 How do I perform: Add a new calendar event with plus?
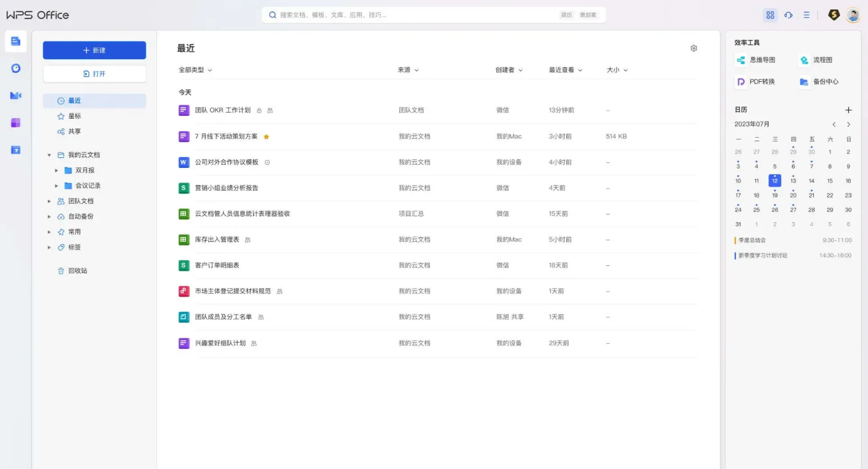(848, 110)
